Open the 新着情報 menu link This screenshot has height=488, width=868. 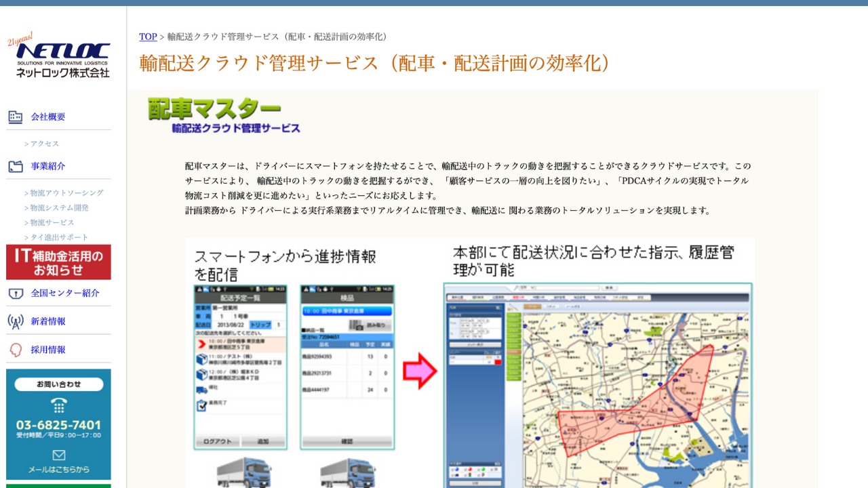click(x=48, y=321)
